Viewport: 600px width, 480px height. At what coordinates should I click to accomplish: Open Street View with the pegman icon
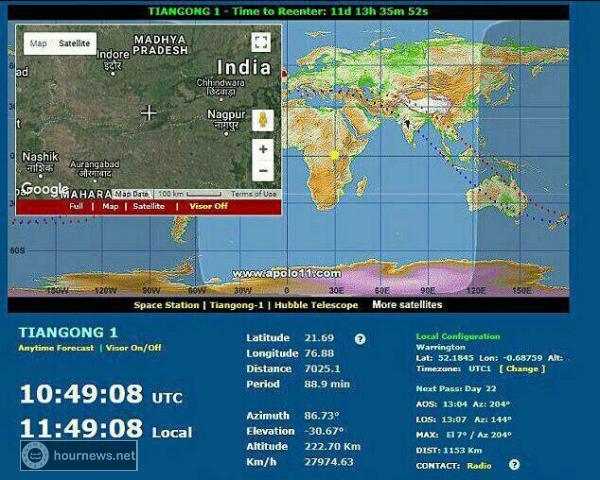click(x=263, y=120)
